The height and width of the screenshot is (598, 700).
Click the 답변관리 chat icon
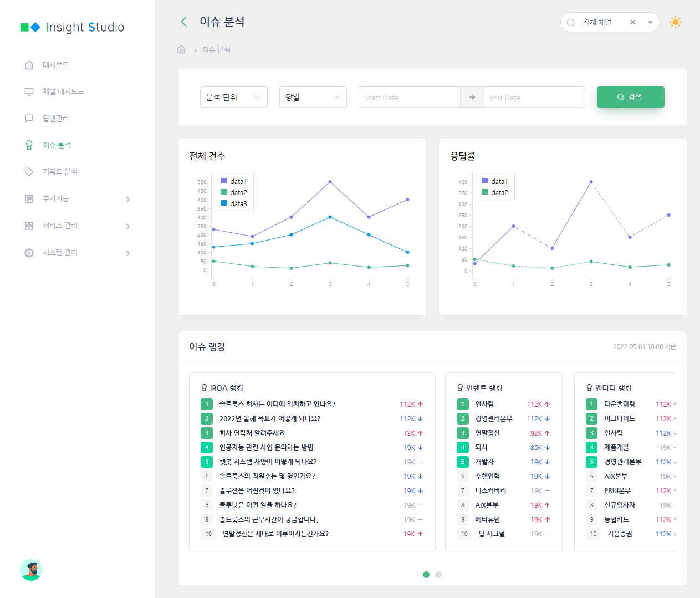[29, 119]
